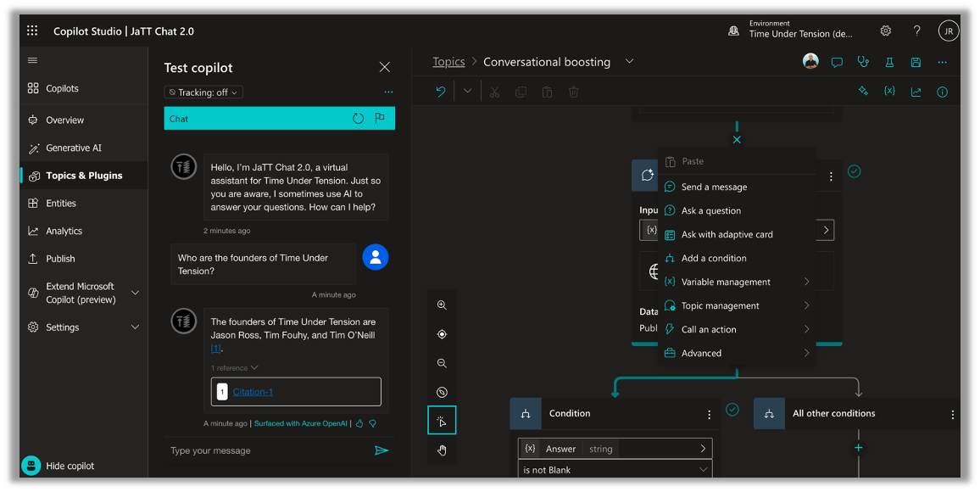
Task: Open the Answer string variable picker
Action: (x=615, y=448)
